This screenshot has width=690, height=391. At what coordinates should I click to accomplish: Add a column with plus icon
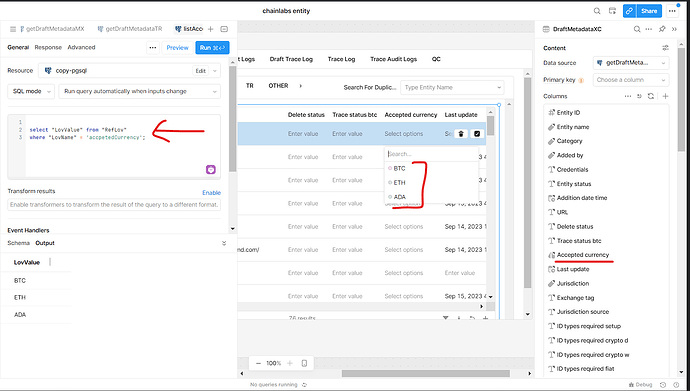tap(665, 96)
